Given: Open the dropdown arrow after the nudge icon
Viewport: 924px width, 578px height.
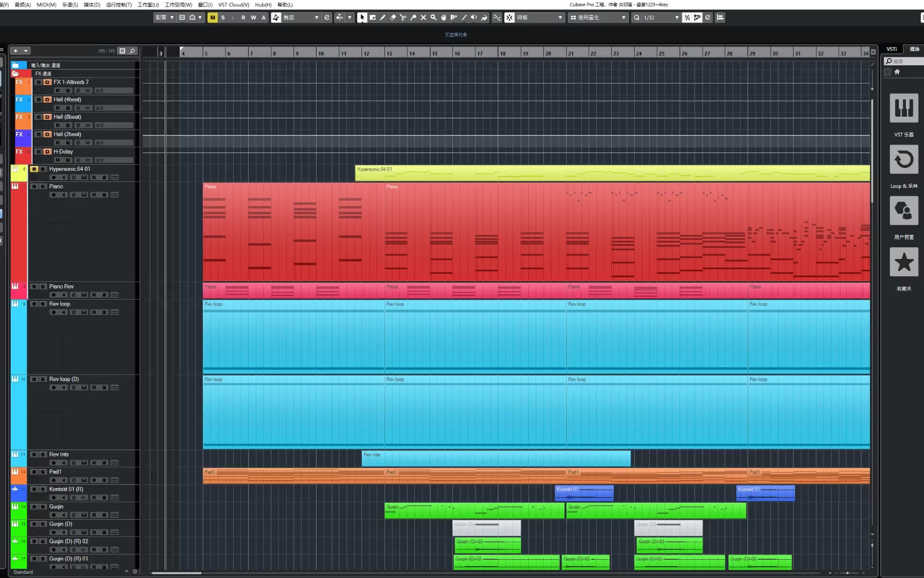Looking at the screenshot, I should pyautogui.click(x=350, y=18).
